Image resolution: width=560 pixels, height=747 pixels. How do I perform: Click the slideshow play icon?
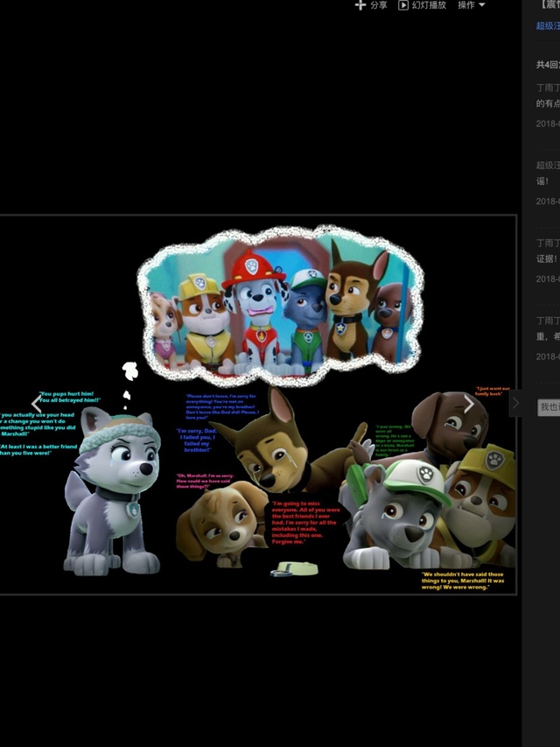coord(403,5)
